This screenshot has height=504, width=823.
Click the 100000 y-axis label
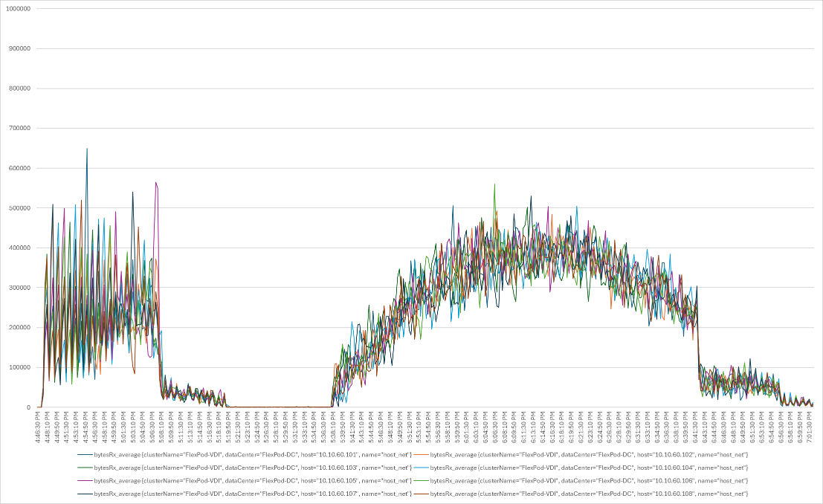20,367
